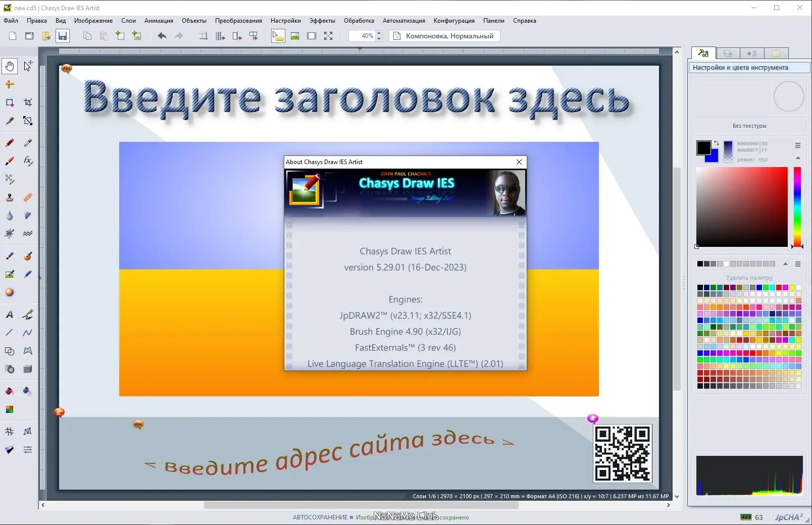Save the document with the floppy icon
Screen dimensions: 812x525
coord(63,36)
